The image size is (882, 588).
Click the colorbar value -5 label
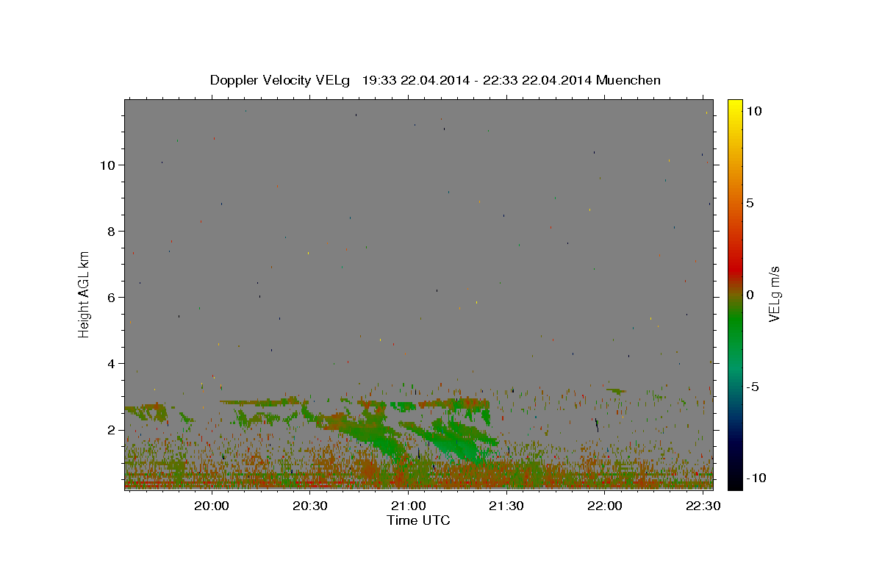click(x=752, y=387)
